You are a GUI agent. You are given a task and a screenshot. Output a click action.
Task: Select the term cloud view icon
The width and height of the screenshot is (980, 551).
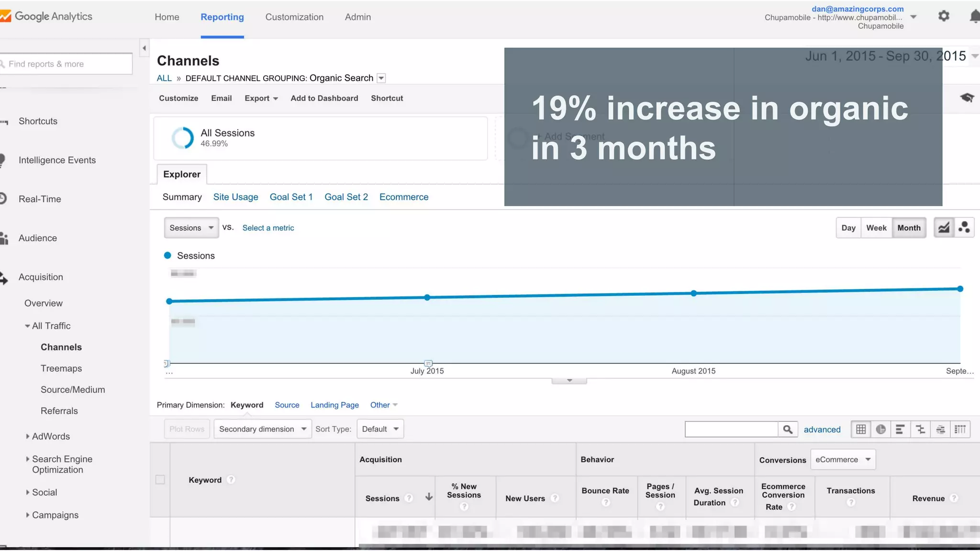point(940,429)
